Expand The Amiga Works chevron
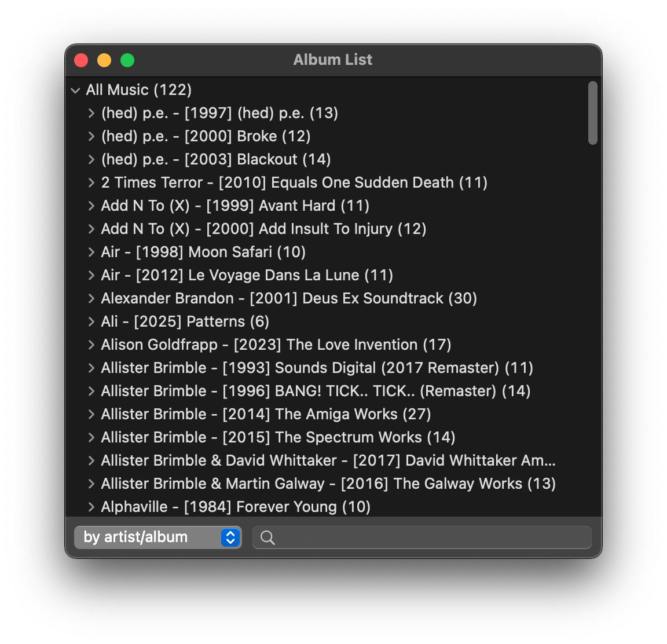The image size is (667, 644). click(91, 415)
